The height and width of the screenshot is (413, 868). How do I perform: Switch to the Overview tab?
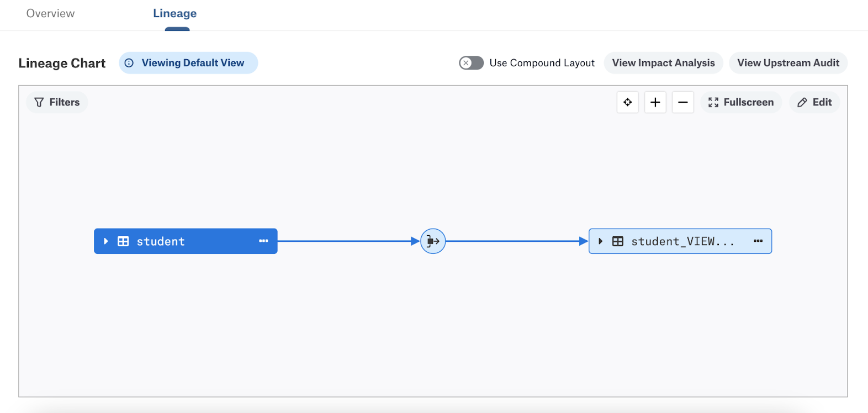[50, 13]
